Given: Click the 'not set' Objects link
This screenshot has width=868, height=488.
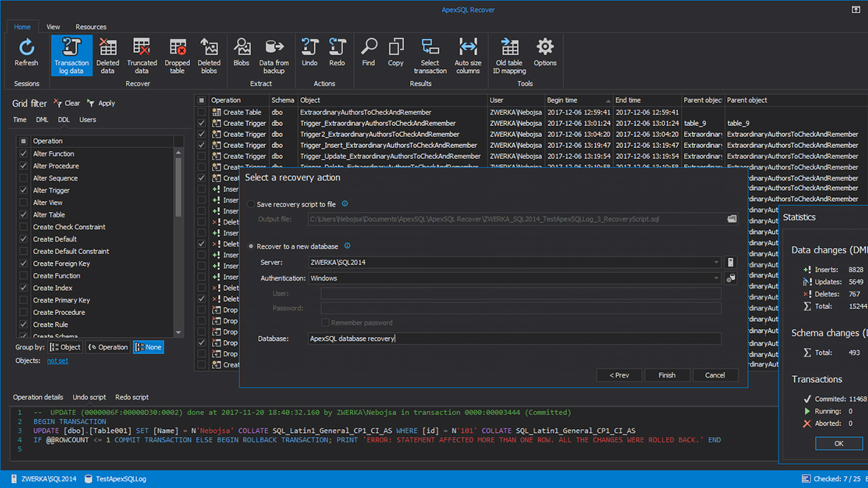Looking at the screenshot, I should [57, 360].
